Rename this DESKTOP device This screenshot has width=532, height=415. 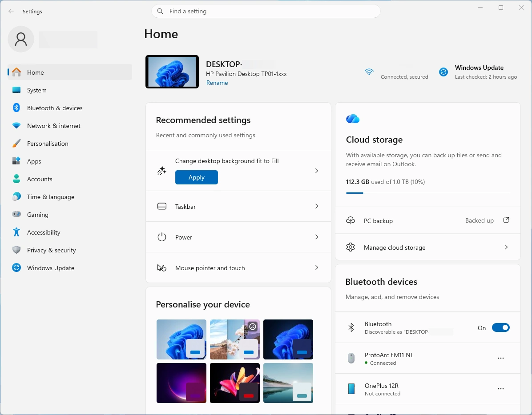click(217, 83)
